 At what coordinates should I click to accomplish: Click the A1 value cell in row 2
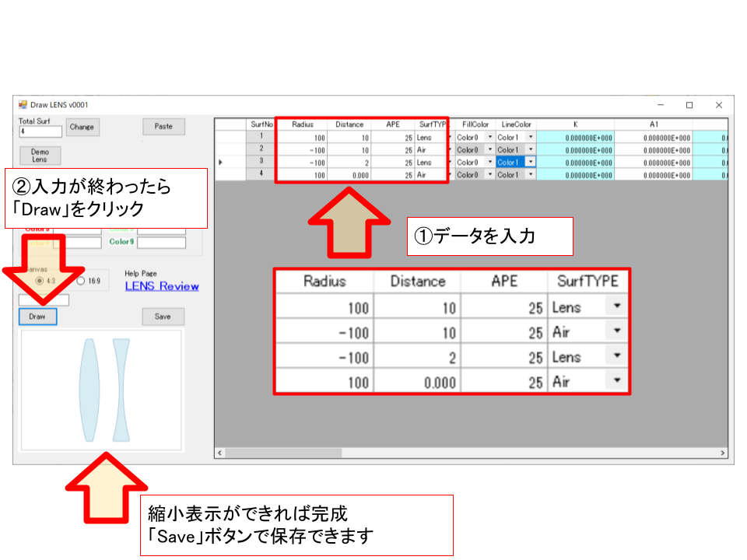654,149
